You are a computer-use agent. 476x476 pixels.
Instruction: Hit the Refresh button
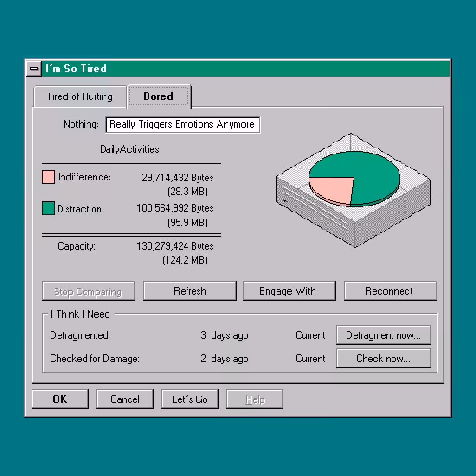pyautogui.click(x=190, y=291)
